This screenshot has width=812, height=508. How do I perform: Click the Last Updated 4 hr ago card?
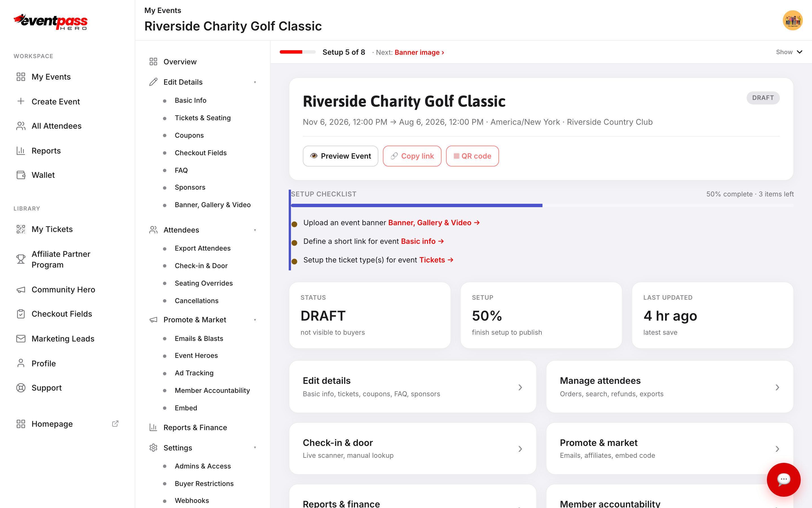[712, 315]
